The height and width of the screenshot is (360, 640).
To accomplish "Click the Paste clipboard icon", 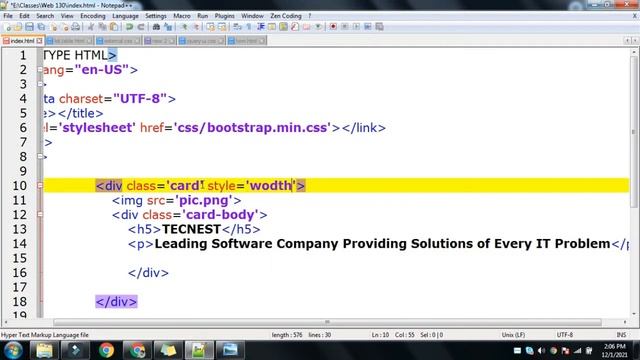I will (x=114, y=27).
